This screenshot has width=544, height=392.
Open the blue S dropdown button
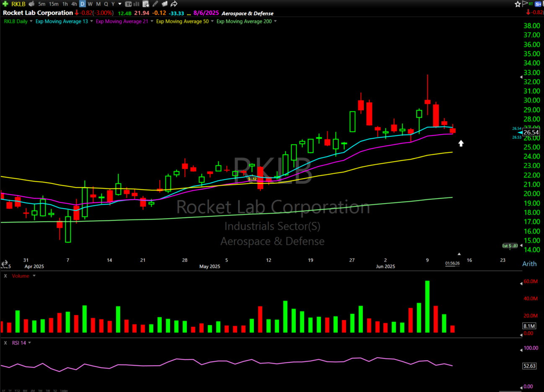539,4
